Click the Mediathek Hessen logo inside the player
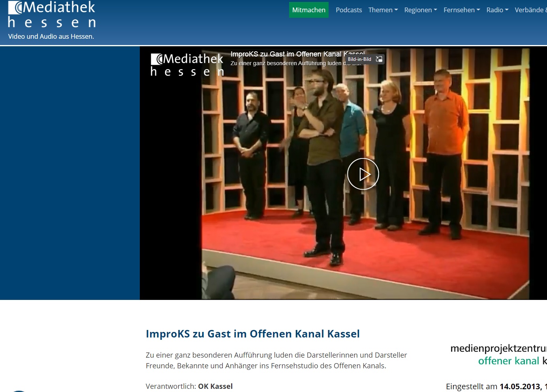The width and height of the screenshot is (547, 392). [187, 64]
